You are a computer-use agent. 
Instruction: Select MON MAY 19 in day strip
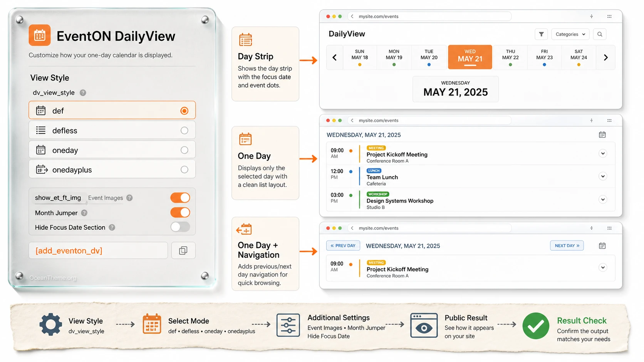click(x=394, y=57)
